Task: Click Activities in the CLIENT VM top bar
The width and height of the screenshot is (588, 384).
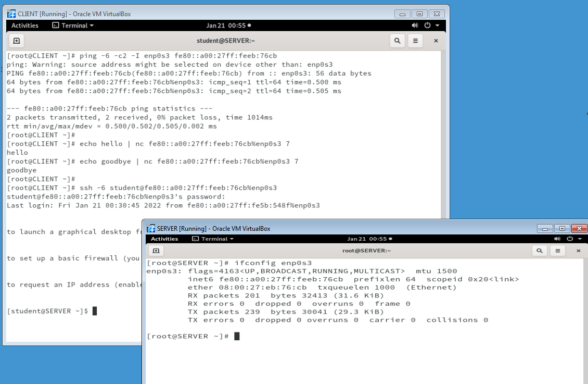Action: [x=25, y=26]
